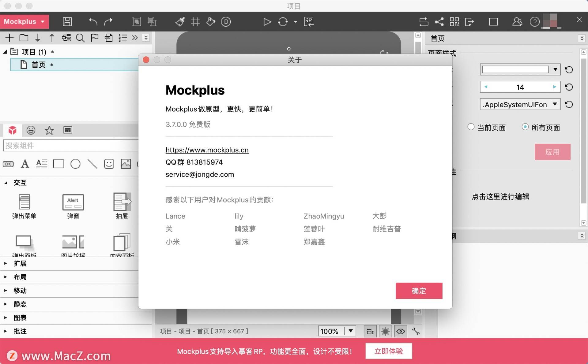Click the move page up arrow
Viewport: 588px width, 364px height.
coord(52,38)
